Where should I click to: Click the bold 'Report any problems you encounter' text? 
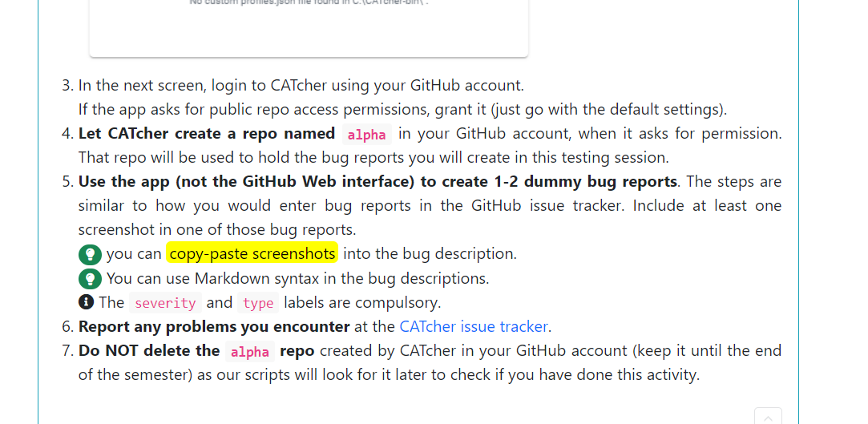[x=214, y=326]
